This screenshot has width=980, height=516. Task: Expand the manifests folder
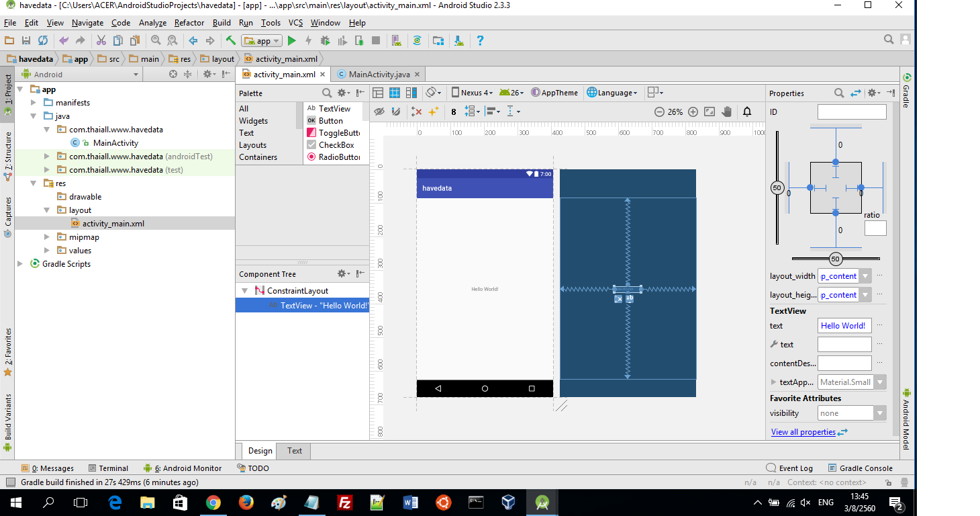(34, 103)
